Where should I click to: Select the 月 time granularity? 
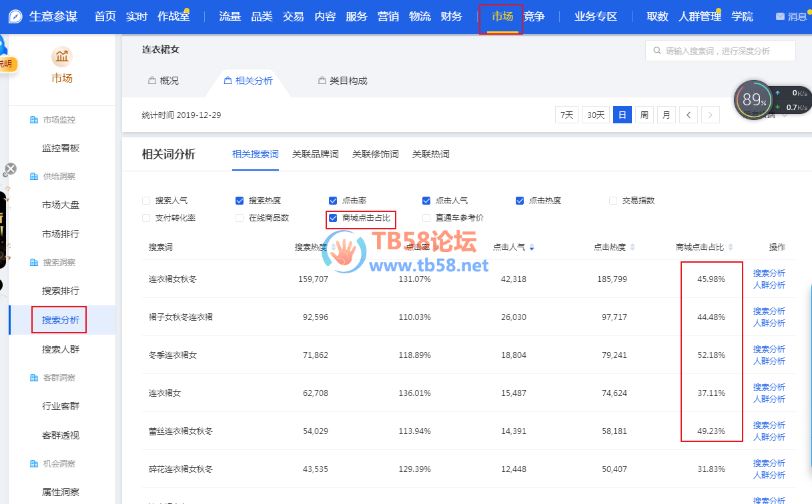(667, 115)
